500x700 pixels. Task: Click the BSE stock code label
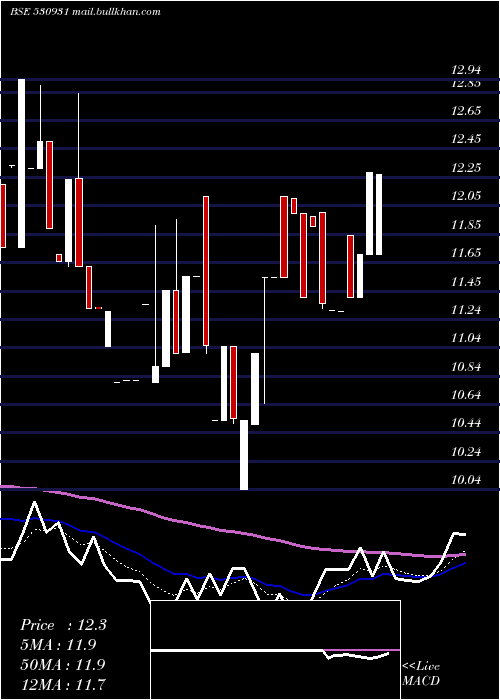click(x=39, y=12)
